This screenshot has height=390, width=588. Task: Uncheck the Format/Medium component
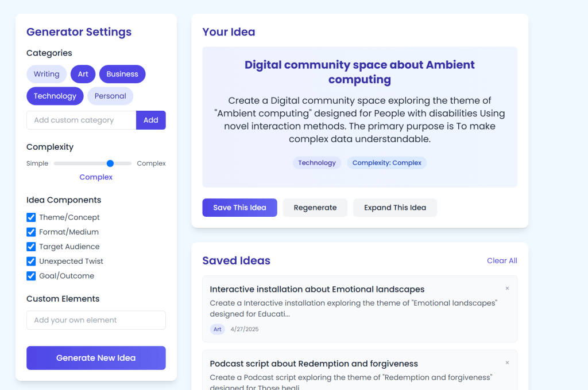tap(31, 232)
